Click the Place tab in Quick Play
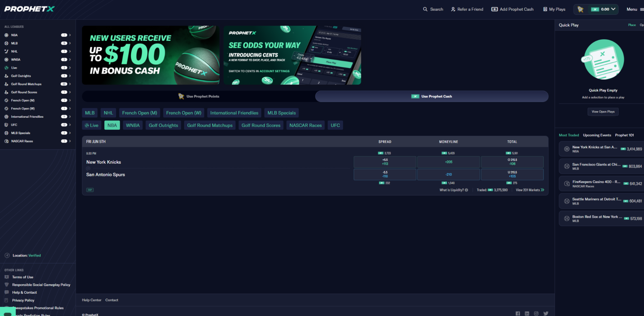The width and height of the screenshot is (644, 316). coord(632,25)
